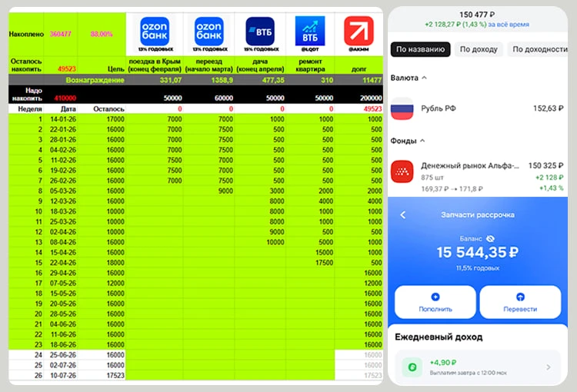The height and width of the screenshot is (392, 577).
Task: Switch to the По доходности tab
Action: tap(539, 49)
